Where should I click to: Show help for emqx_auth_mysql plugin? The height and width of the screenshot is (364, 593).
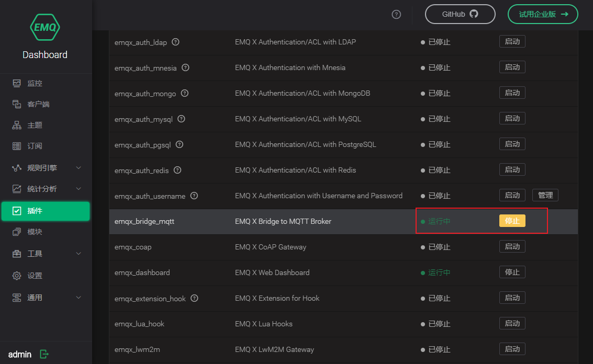pos(181,119)
